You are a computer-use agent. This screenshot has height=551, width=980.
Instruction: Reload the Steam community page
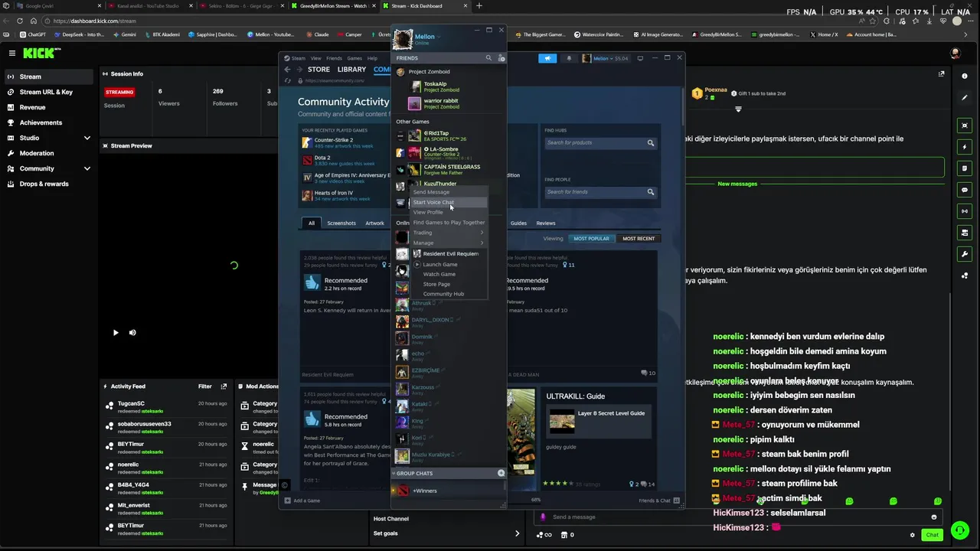click(x=289, y=80)
